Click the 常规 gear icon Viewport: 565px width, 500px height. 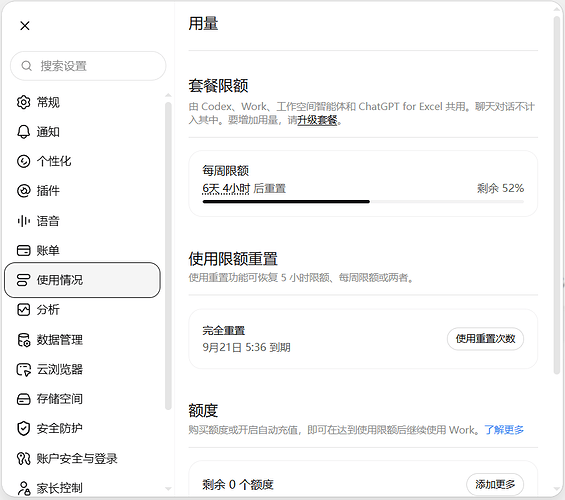point(23,102)
